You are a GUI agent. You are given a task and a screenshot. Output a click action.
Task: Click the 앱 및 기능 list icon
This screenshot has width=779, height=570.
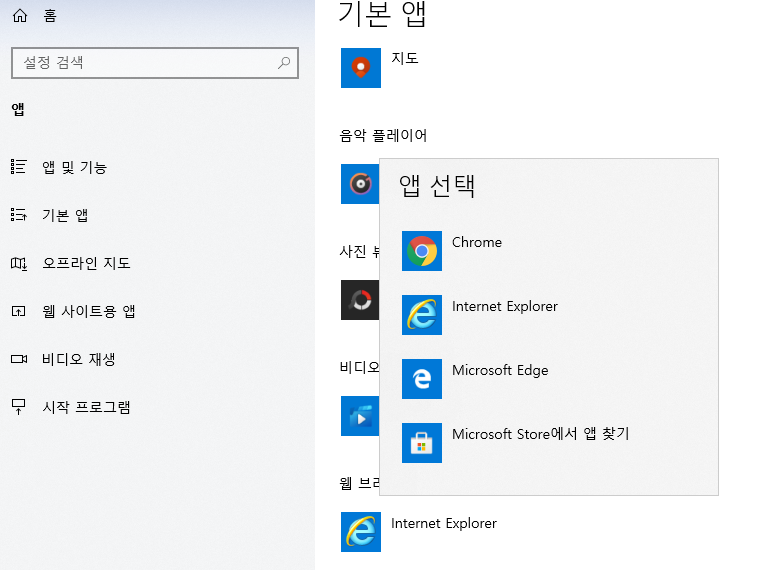[19, 166]
